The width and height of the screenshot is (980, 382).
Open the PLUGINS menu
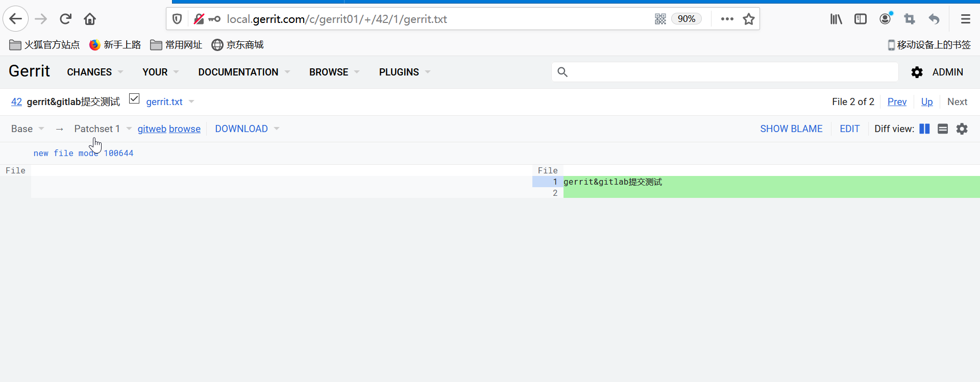point(405,72)
